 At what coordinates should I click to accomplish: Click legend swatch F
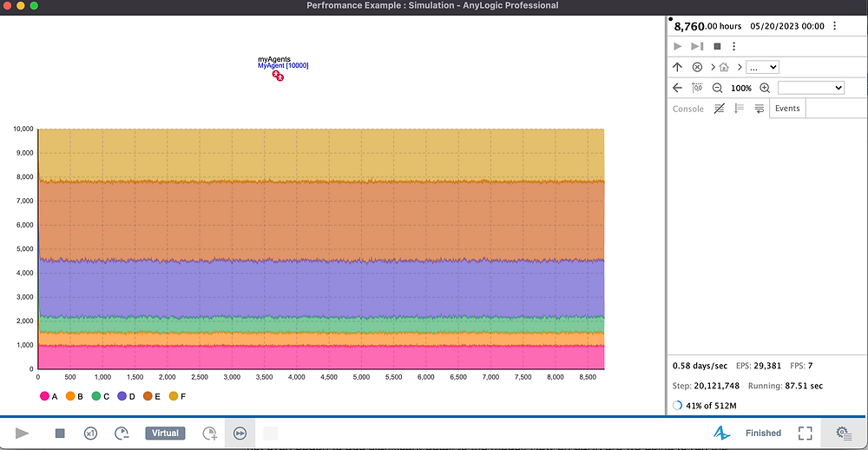174,396
